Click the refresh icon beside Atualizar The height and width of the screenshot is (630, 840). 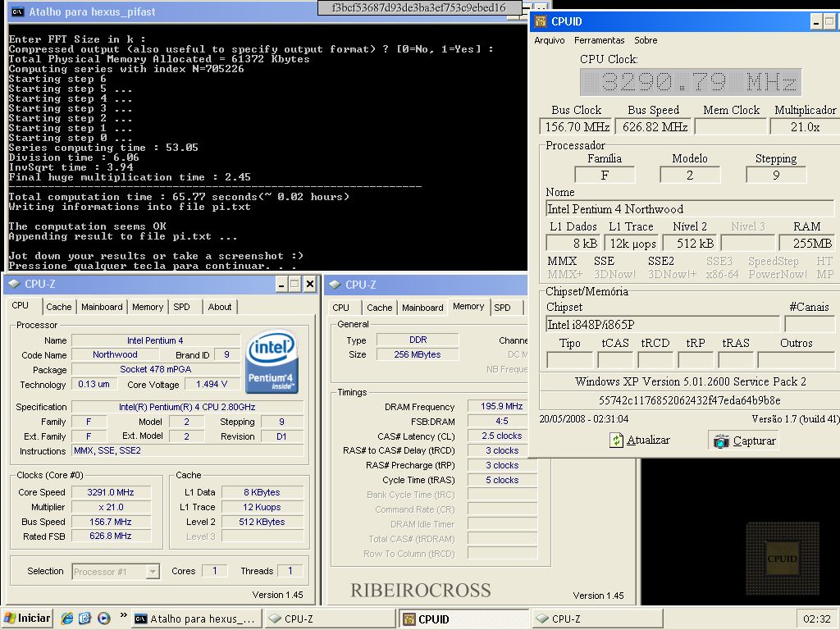[617, 441]
